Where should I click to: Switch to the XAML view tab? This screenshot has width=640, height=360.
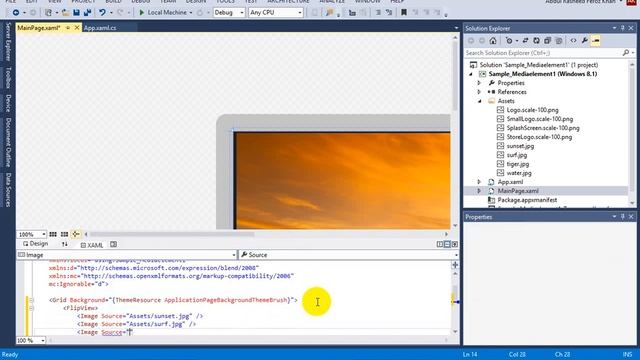(x=92, y=245)
